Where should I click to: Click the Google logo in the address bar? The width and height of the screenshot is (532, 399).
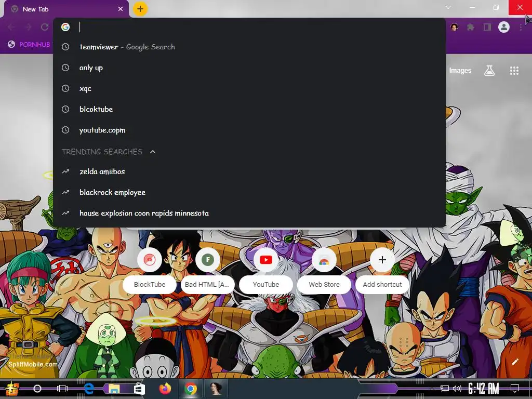(x=65, y=27)
